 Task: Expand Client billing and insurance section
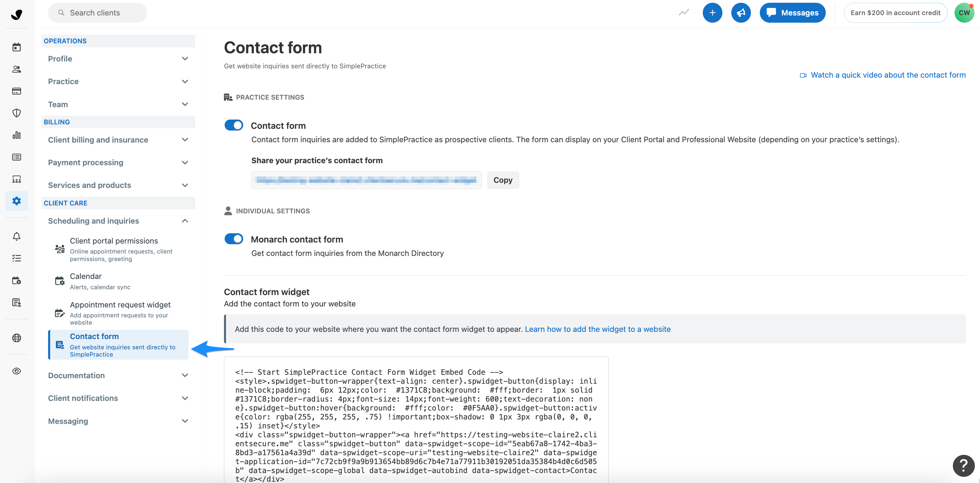tap(118, 140)
